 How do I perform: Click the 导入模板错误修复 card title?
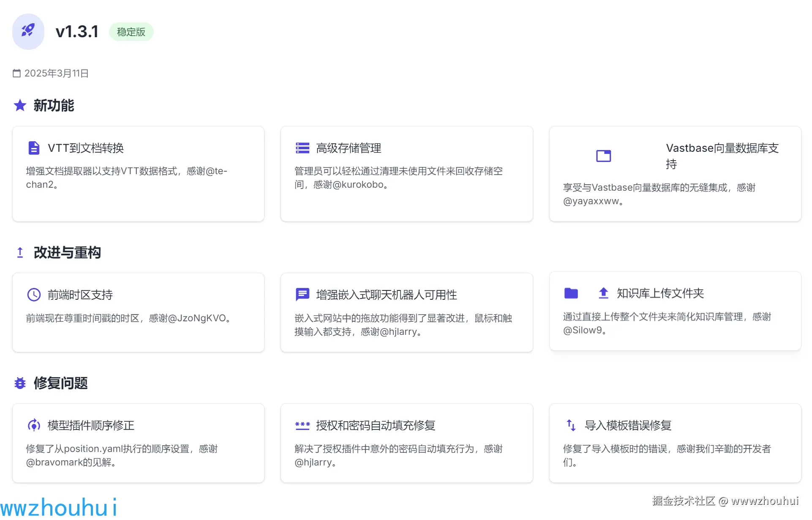628,425
